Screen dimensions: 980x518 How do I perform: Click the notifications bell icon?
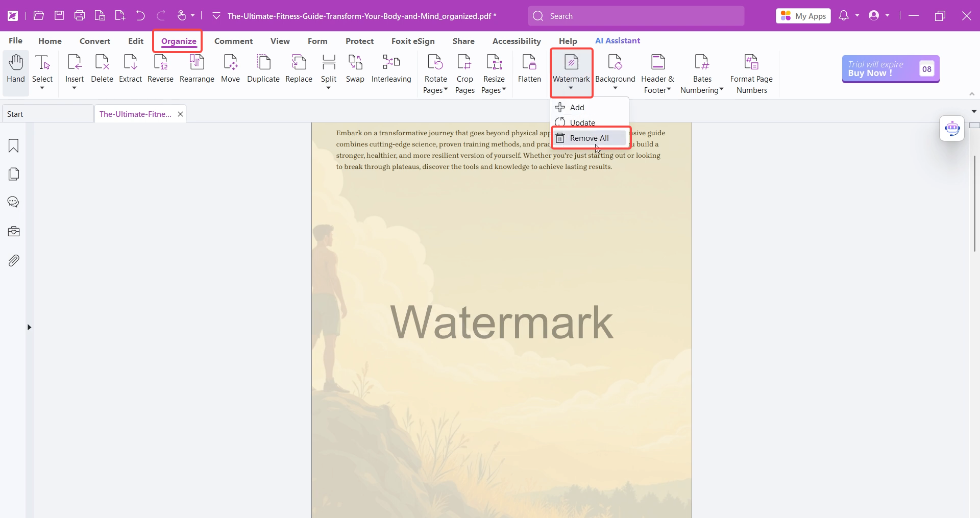tap(844, 16)
